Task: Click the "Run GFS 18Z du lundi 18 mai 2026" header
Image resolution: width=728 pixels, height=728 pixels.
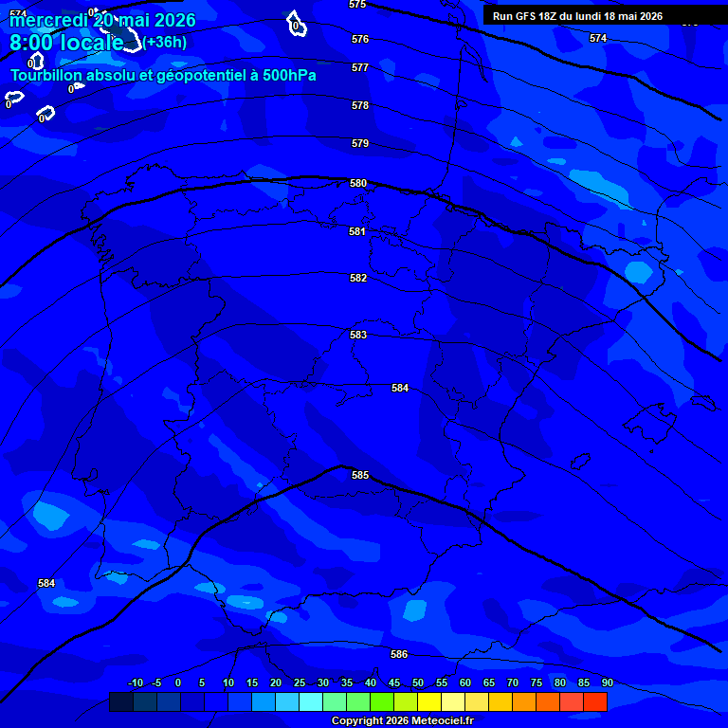Action: coord(577,16)
